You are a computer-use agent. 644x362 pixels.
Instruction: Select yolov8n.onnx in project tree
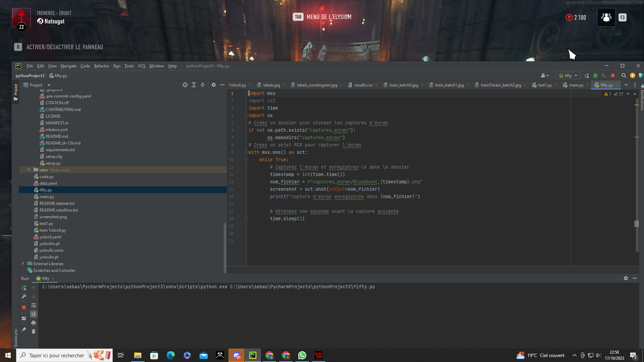click(x=51, y=250)
